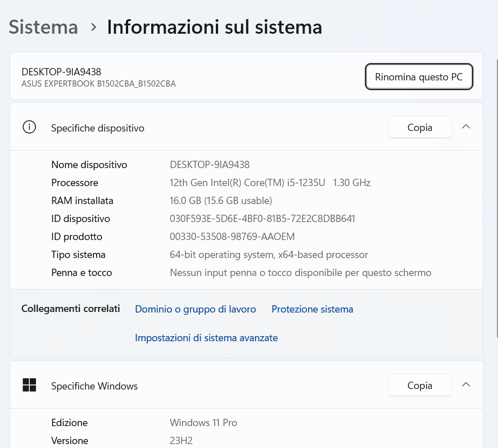Viewport: 498px width, 448px height.
Task: Copy Windows specs with Copia button
Action: pyautogui.click(x=420, y=386)
